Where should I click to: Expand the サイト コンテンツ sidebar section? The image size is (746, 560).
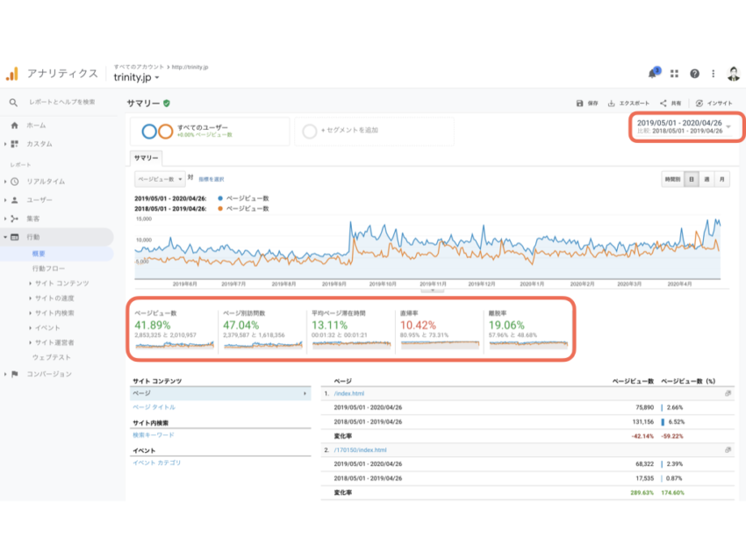click(61, 284)
